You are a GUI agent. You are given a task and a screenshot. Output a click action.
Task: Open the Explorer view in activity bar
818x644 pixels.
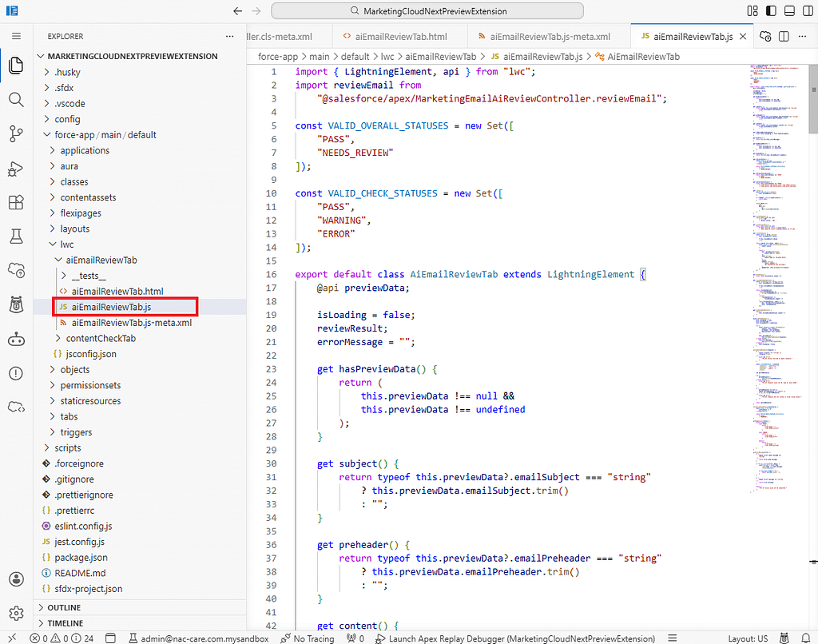(16, 66)
